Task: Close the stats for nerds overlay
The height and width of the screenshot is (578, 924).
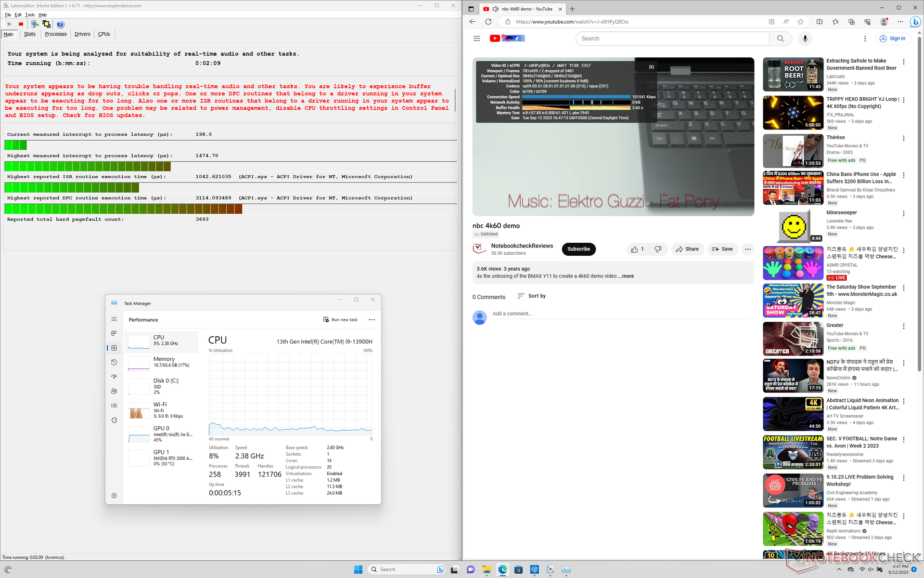Action: point(651,67)
